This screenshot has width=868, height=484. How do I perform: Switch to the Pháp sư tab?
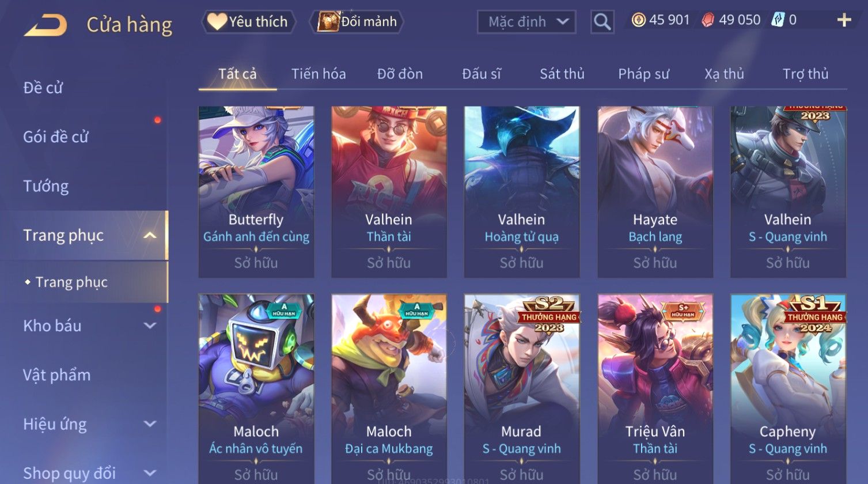[643, 74]
